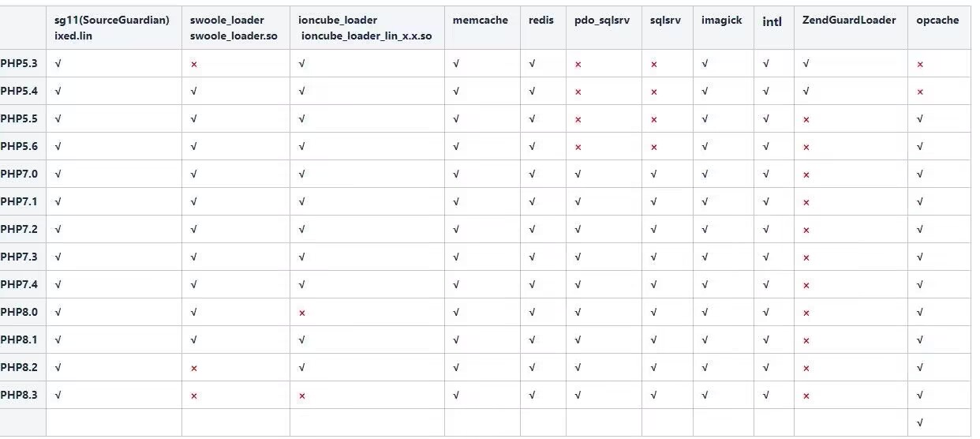Select the swoole_loader column header
This screenshot has height=439, width=980.
[x=227, y=28]
